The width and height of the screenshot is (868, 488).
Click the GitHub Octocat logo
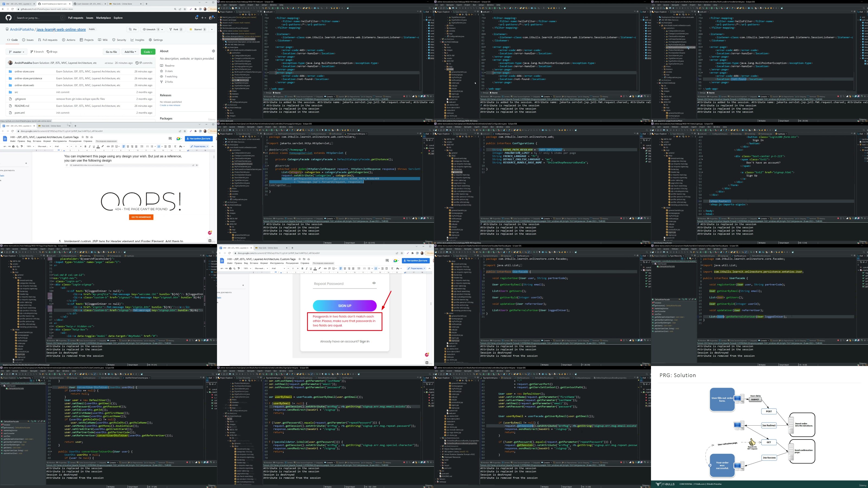pyautogui.click(x=8, y=18)
